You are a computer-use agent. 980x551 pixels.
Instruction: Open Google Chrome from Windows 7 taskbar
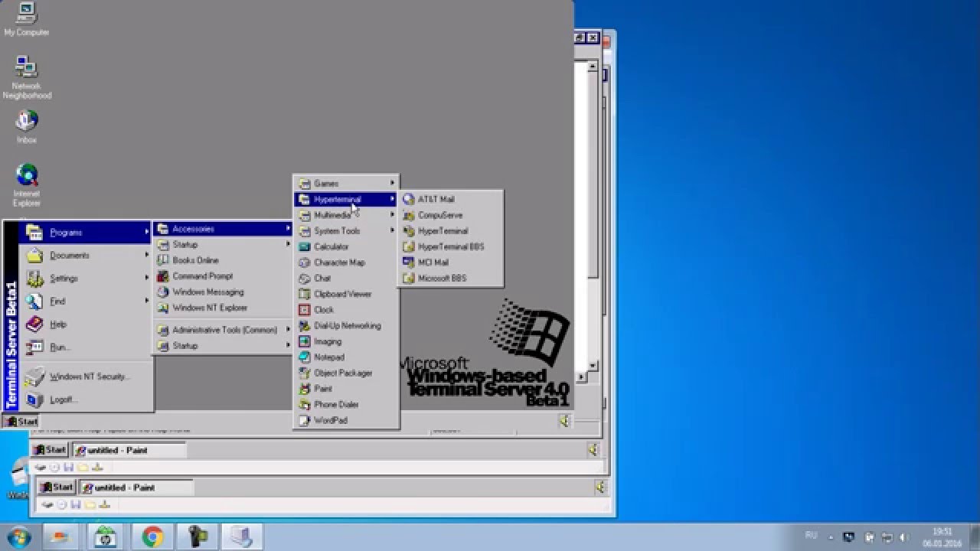(x=152, y=537)
